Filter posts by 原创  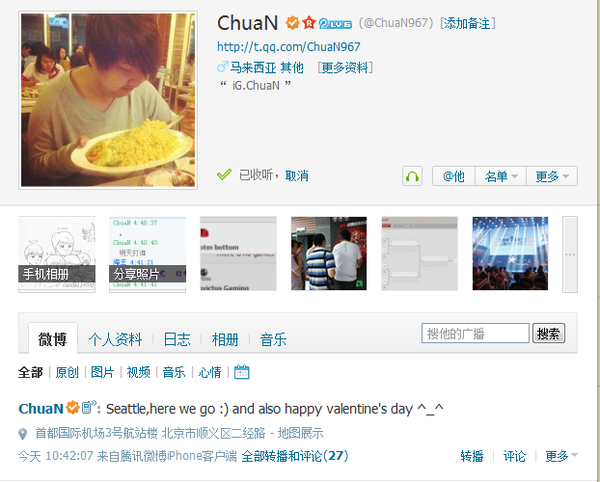pos(67,372)
